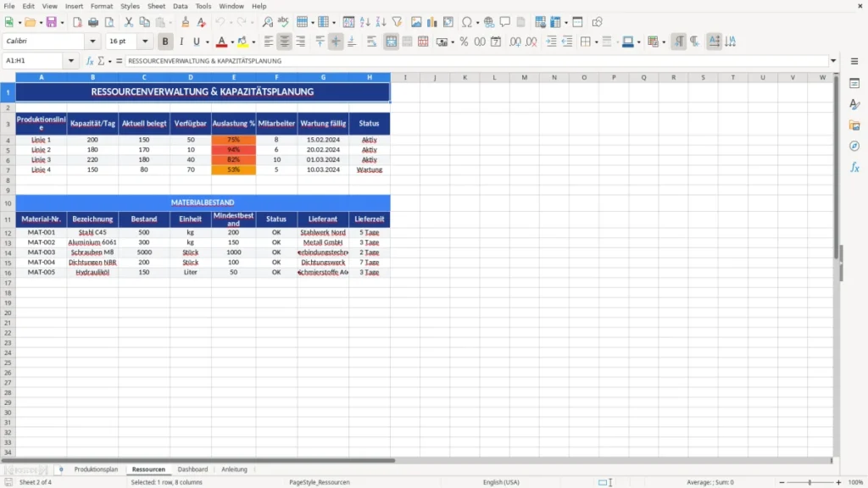Copy the selection using Copy icon
868x488 pixels.
pyautogui.click(x=144, y=22)
